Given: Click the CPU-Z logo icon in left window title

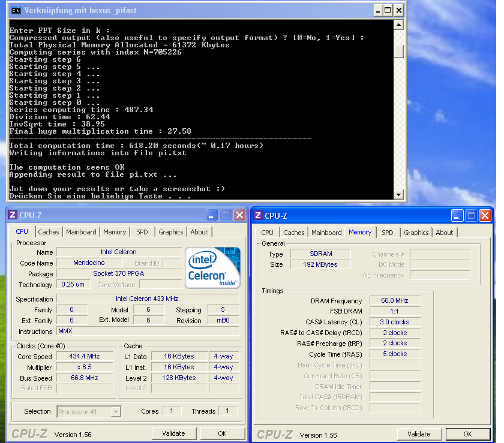Looking at the screenshot, I should click(13, 215).
